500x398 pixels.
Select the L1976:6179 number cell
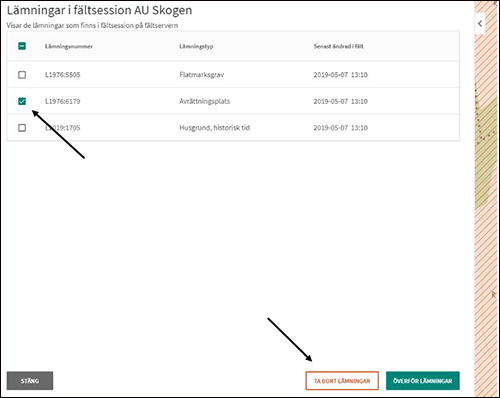(63, 101)
